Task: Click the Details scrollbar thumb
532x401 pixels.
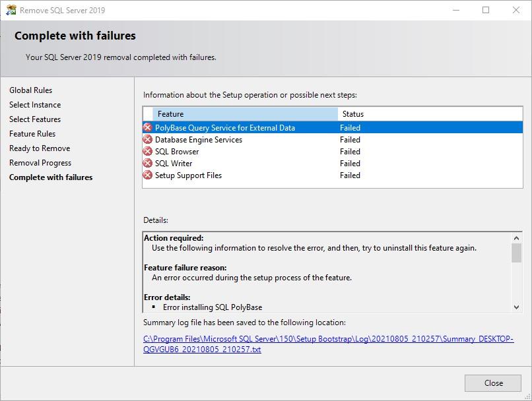Action: click(x=516, y=253)
